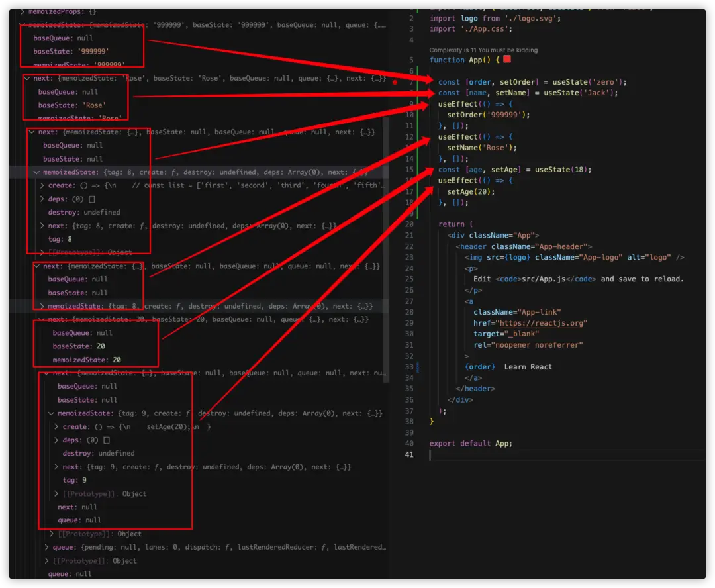Screen dimensions: 715x588
Task: Open the https://reactjs.org href link
Action: click(542, 323)
